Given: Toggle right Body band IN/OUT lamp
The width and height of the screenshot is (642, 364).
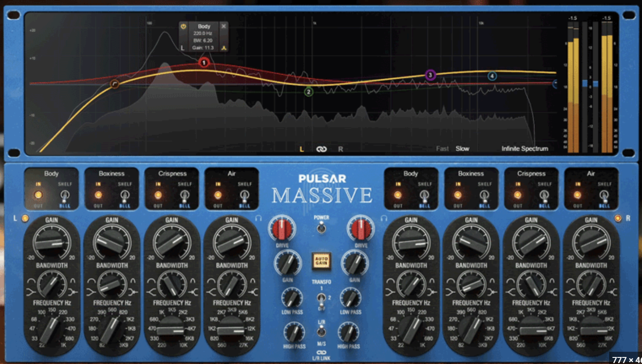Looking at the screenshot, I should coord(398,195).
